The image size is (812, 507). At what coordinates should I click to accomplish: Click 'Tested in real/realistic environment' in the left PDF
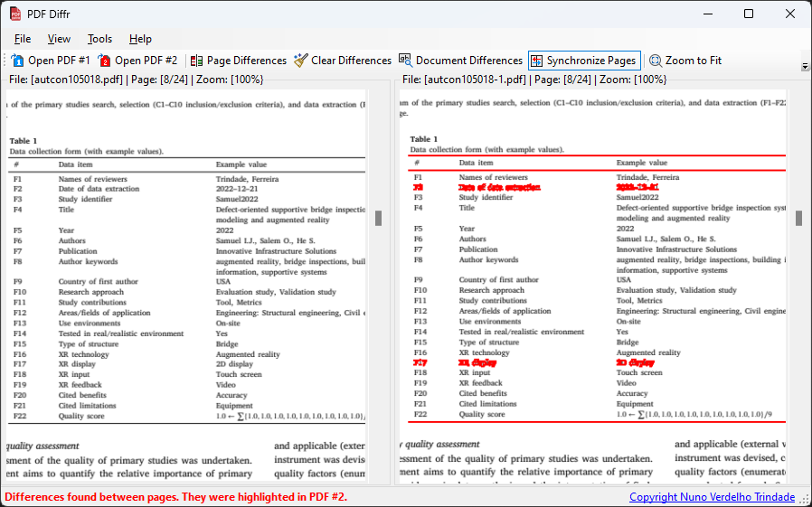(x=121, y=333)
